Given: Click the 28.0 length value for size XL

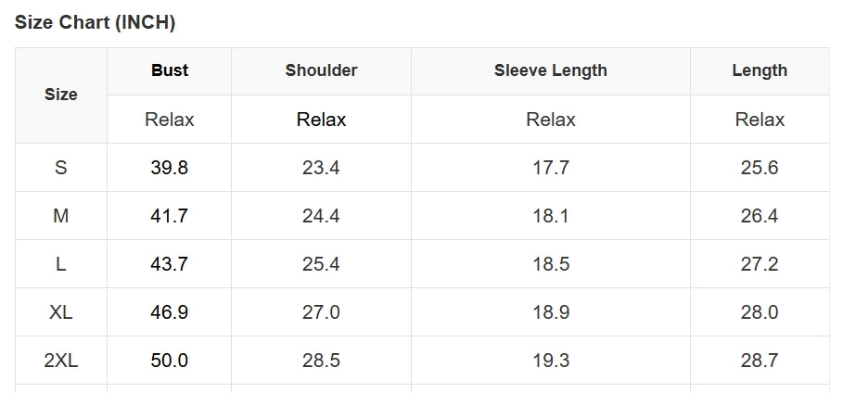Looking at the screenshot, I should [759, 312].
